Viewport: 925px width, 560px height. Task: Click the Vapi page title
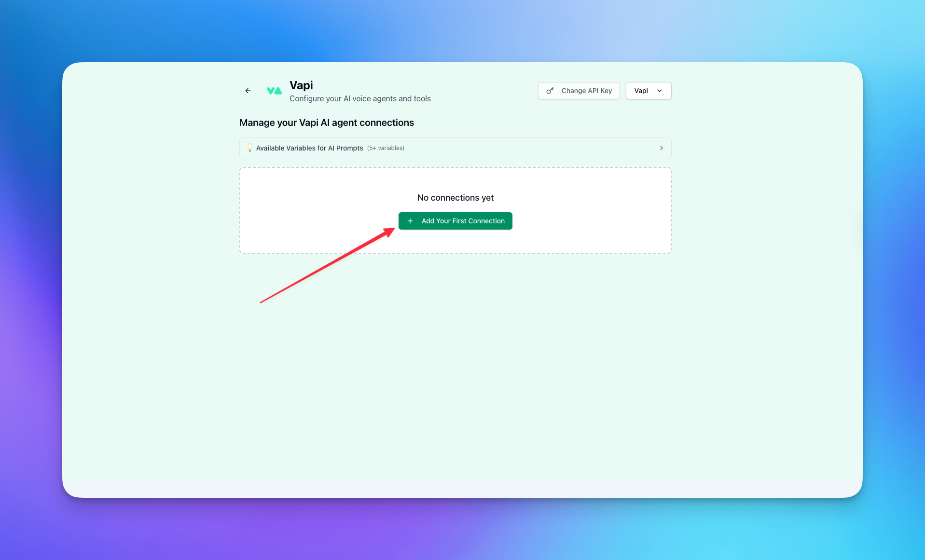tap(301, 85)
